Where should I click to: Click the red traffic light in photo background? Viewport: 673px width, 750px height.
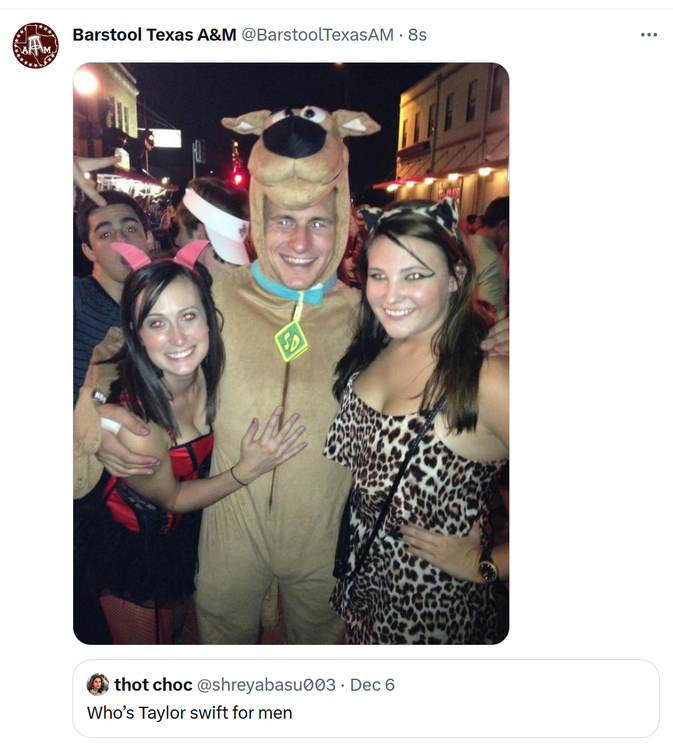[238, 179]
